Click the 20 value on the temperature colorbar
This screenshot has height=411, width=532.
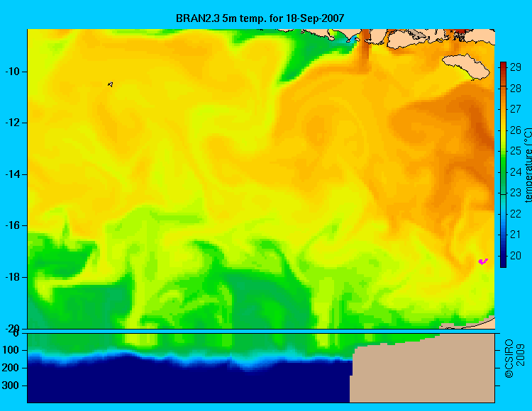[516, 256]
